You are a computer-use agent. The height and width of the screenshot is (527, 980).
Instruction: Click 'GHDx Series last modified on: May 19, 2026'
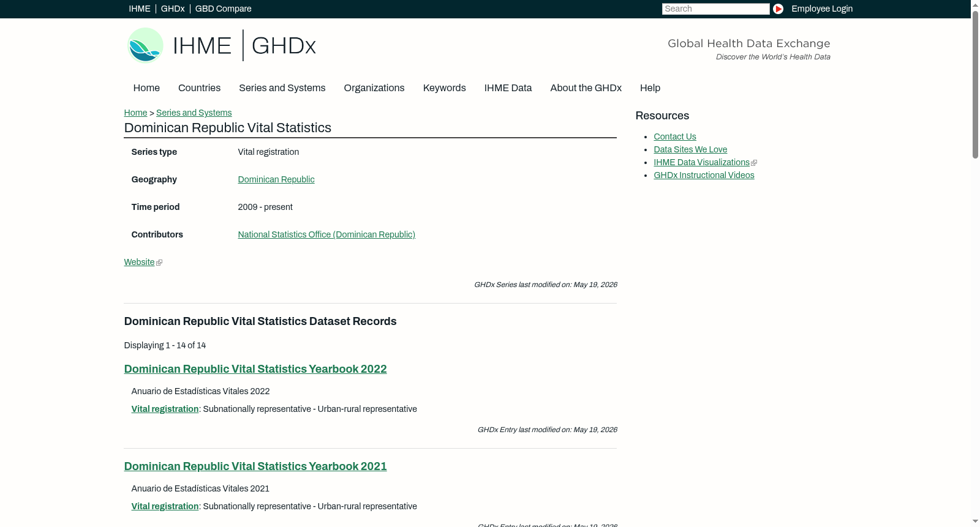click(x=546, y=285)
